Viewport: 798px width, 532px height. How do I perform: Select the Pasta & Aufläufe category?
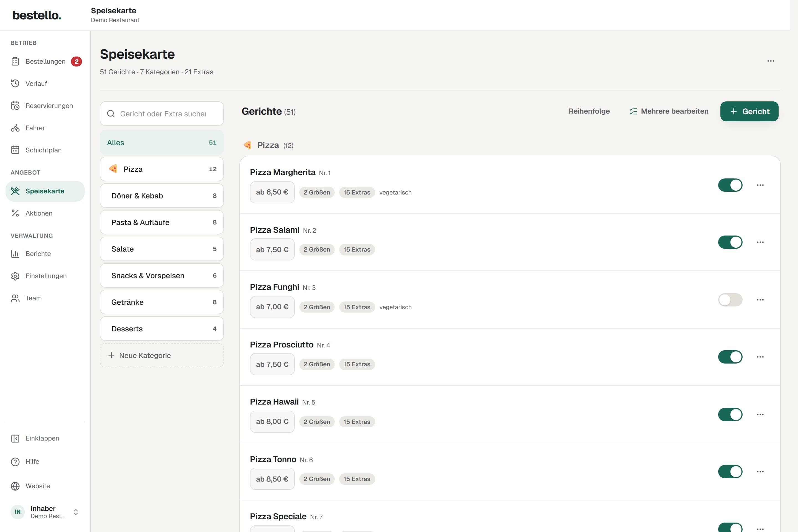pos(162,222)
